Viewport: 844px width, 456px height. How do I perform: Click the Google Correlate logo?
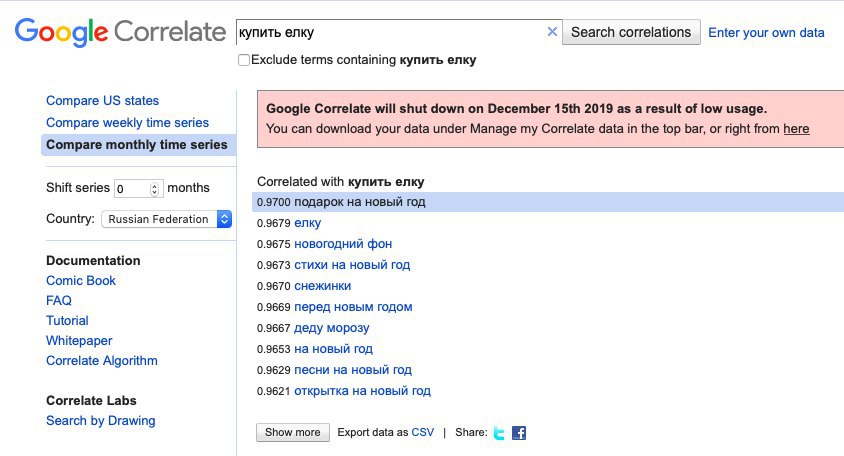[x=120, y=32]
